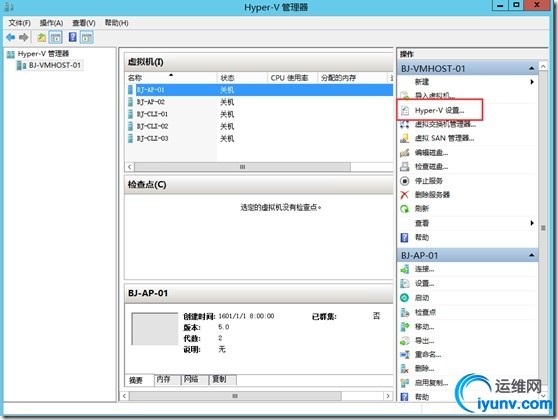The image size is (558, 420).
Task: Open Hyper-V 设置... action
Action: point(439,110)
